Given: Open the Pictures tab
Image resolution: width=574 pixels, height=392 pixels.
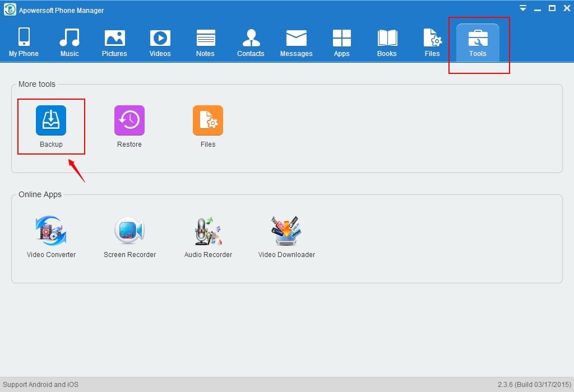Looking at the screenshot, I should [x=114, y=43].
